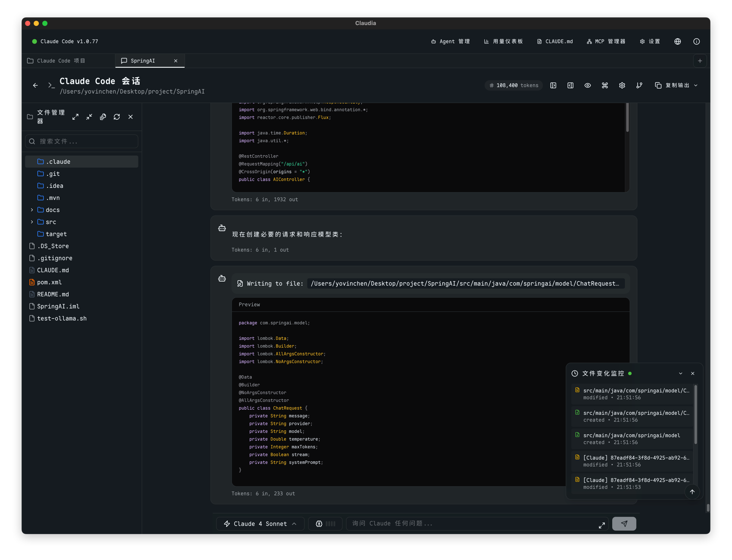
Task: Click the collapse-all icon in file manager
Action: (x=89, y=117)
